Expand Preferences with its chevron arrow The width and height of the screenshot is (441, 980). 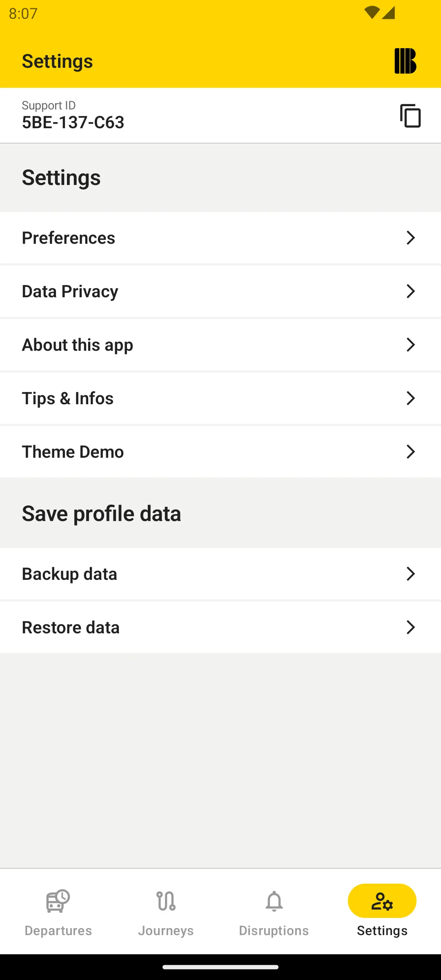[410, 238]
